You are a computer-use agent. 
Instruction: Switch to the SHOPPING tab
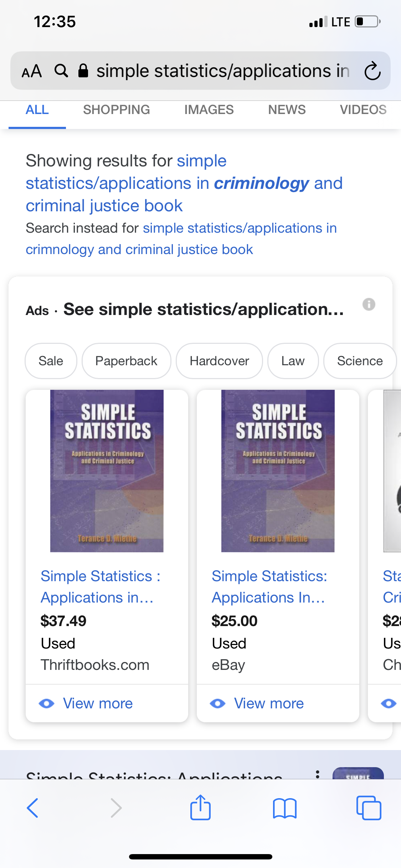coord(117,109)
